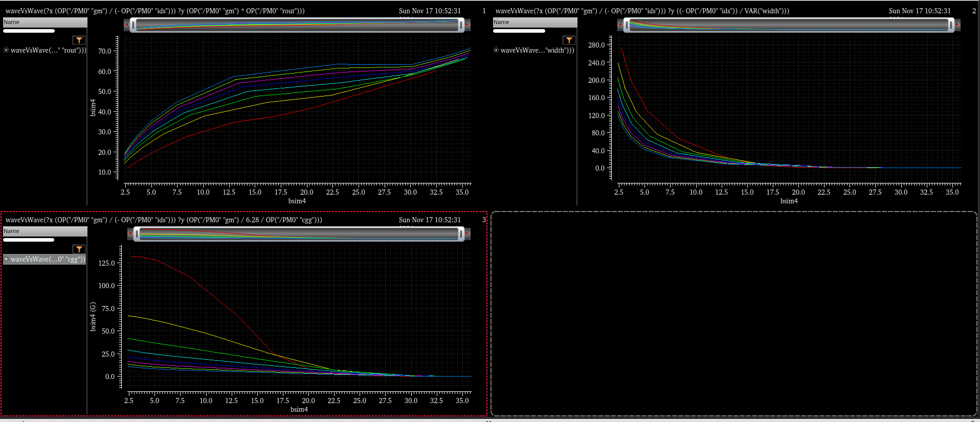Click the Name header in gm*rout legend
Image resolution: width=980 pixels, height=422 pixels.
(45, 22)
